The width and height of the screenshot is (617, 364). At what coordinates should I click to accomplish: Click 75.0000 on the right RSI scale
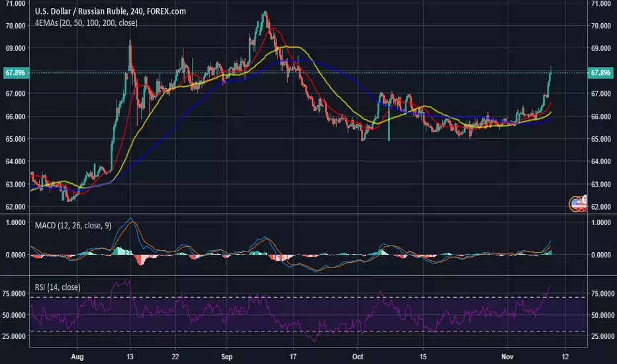point(602,294)
